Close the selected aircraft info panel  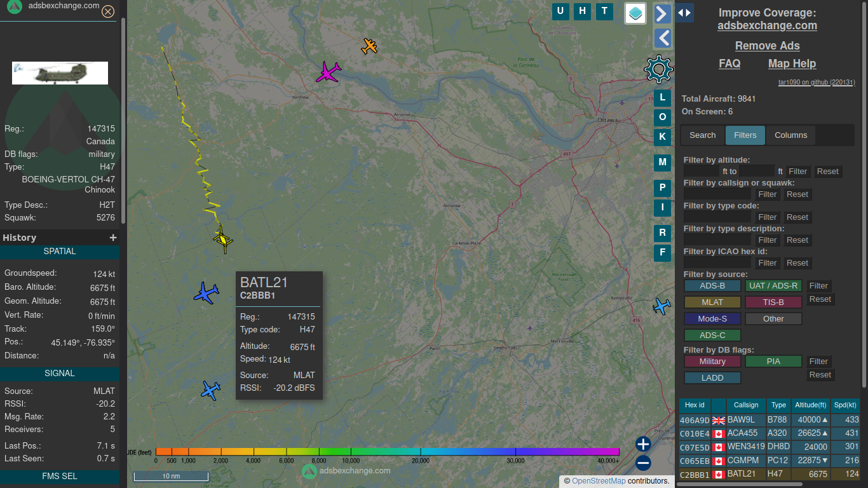pos(108,11)
